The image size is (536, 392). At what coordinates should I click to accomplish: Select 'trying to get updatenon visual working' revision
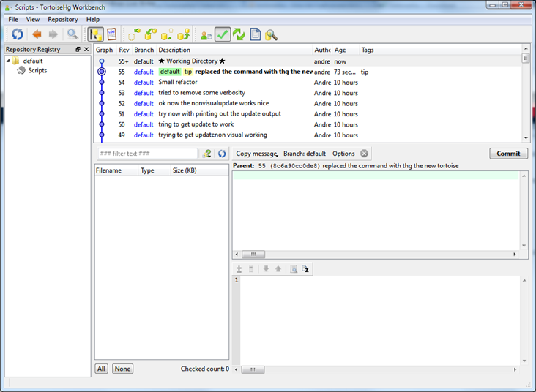pyautogui.click(x=308, y=135)
